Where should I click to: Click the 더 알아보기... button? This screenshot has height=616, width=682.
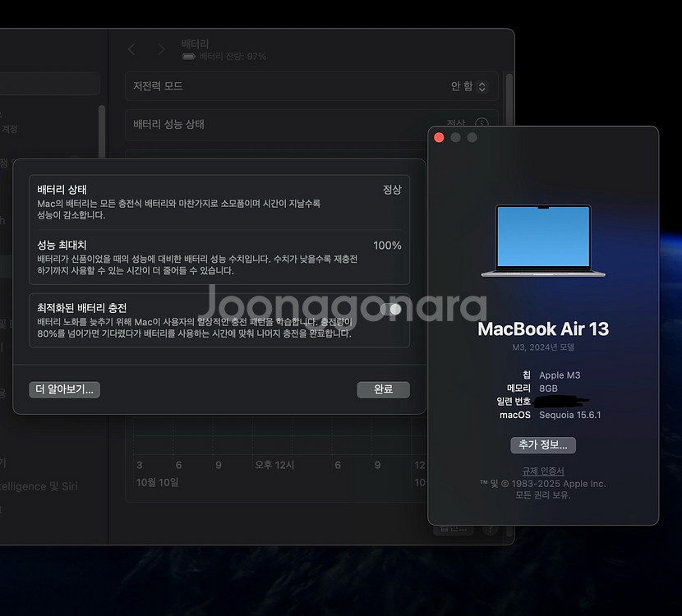point(65,389)
